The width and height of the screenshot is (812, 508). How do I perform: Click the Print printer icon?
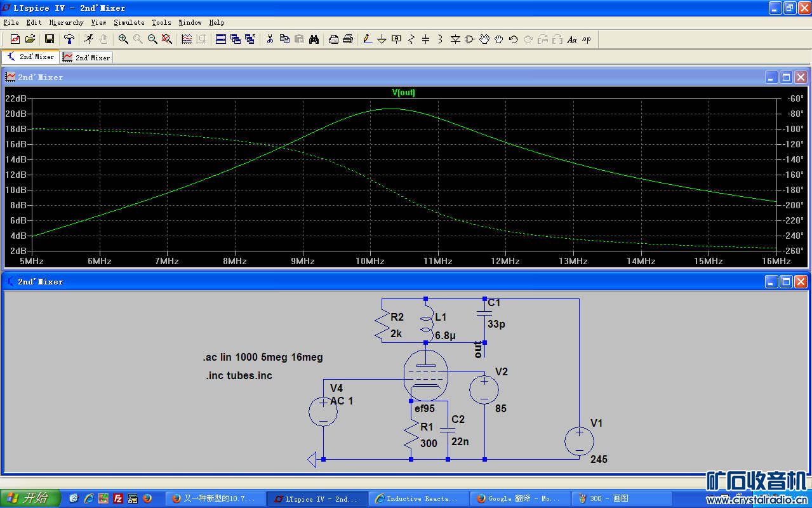(348, 39)
